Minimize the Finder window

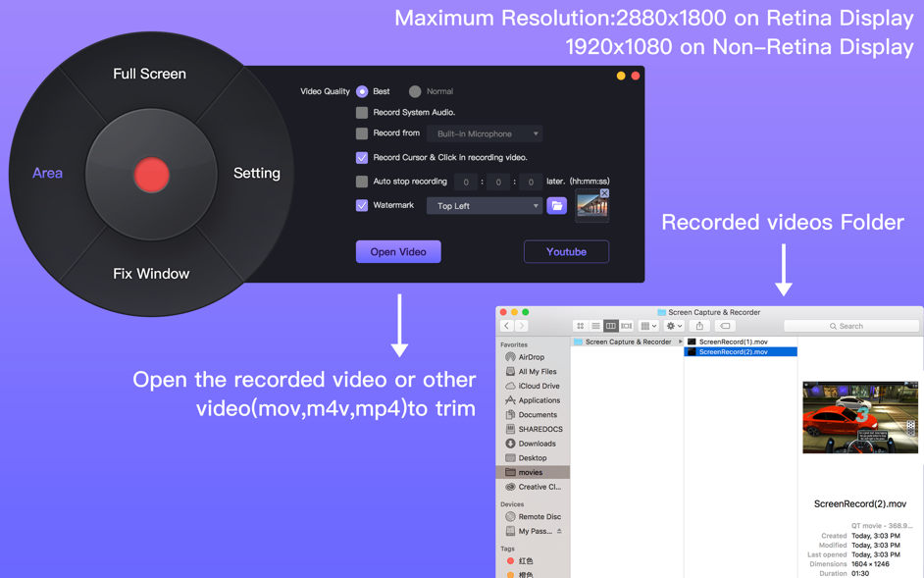pos(514,312)
